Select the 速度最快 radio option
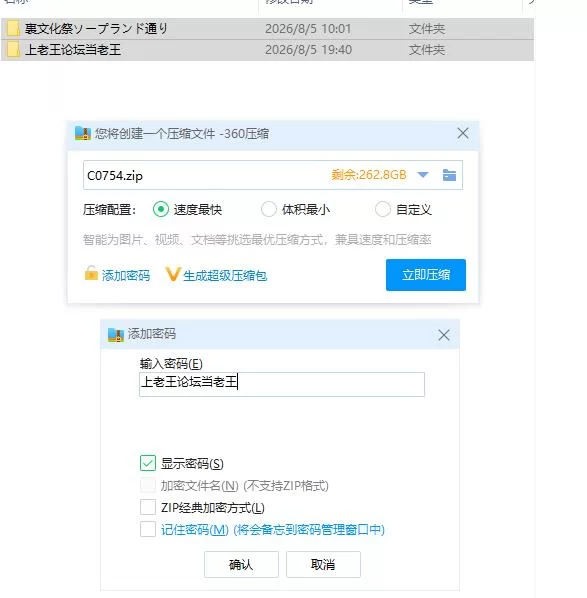The width and height of the screenshot is (587, 598). (x=161, y=209)
